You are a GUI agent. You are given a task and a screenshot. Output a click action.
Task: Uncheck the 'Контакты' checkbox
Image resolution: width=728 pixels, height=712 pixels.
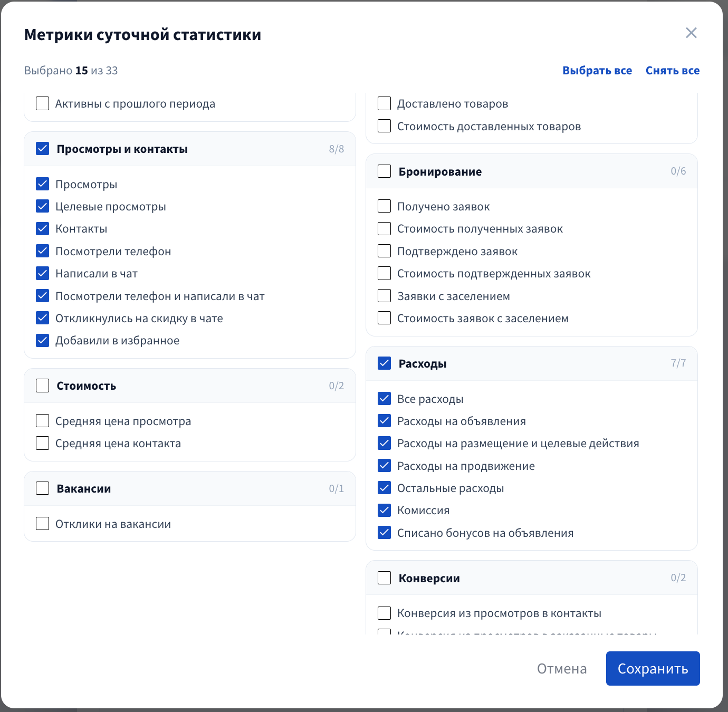click(43, 228)
